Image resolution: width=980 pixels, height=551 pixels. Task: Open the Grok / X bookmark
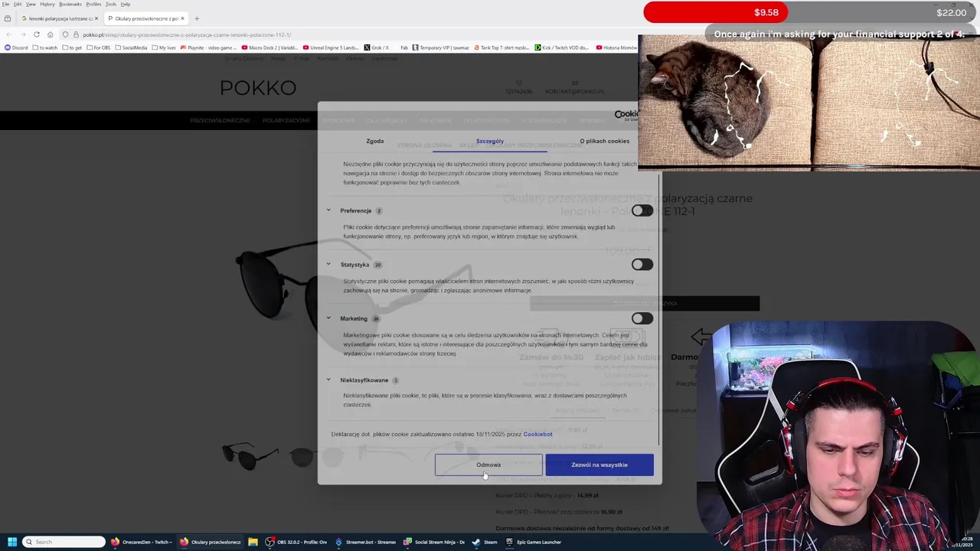click(x=377, y=47)
